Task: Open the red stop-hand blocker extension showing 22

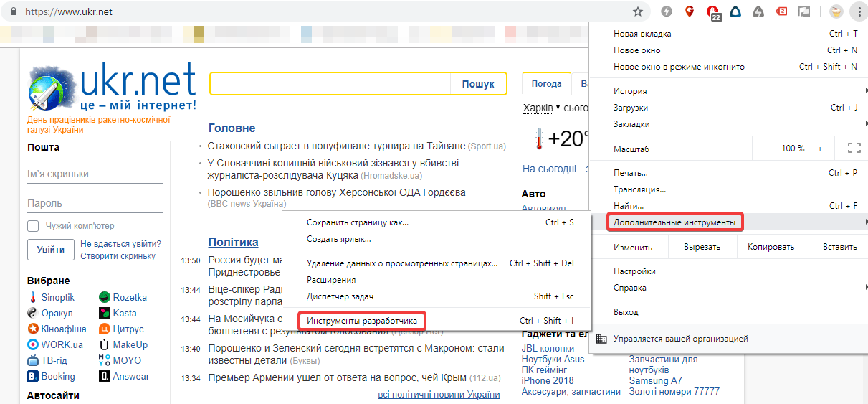Action: pos(714,12)
